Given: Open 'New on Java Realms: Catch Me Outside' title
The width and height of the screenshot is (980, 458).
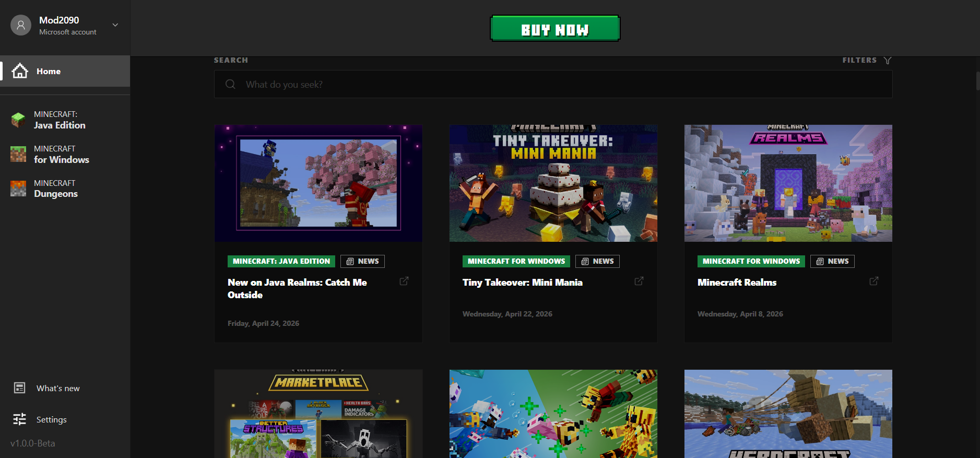Looking at the screenshot, I should click(297, 288).
